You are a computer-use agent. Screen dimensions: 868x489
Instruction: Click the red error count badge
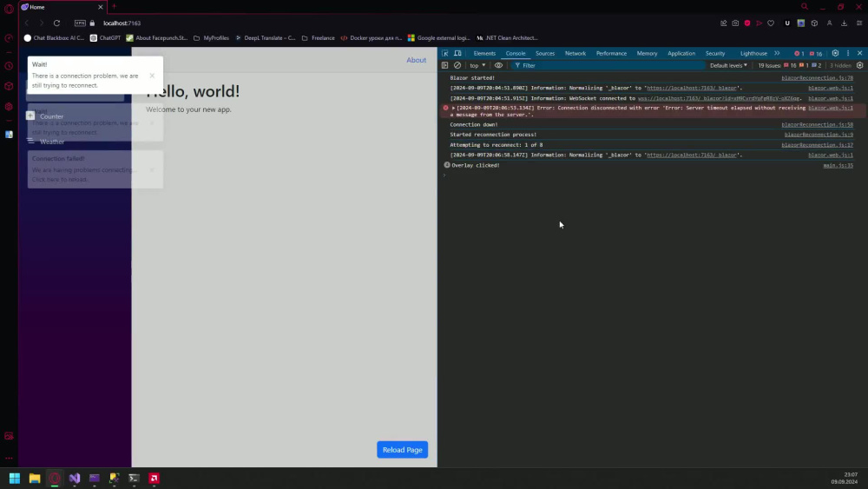tap(799, 54)
